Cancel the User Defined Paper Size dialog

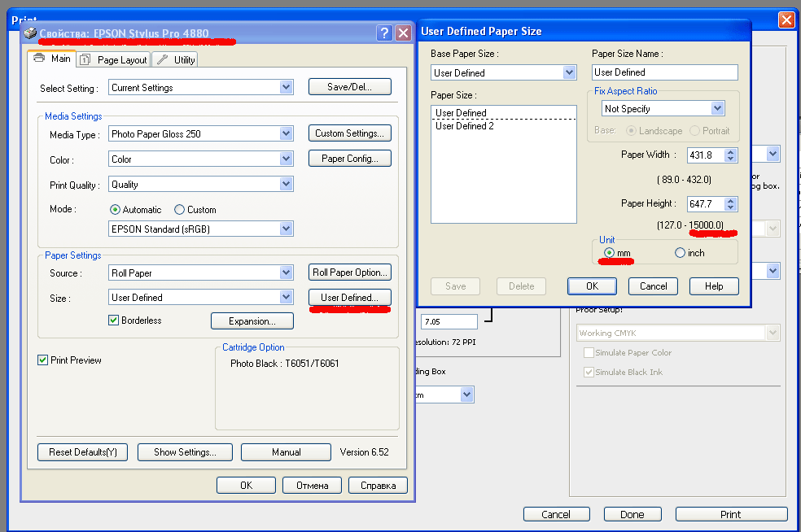click(x=654, y=286)
